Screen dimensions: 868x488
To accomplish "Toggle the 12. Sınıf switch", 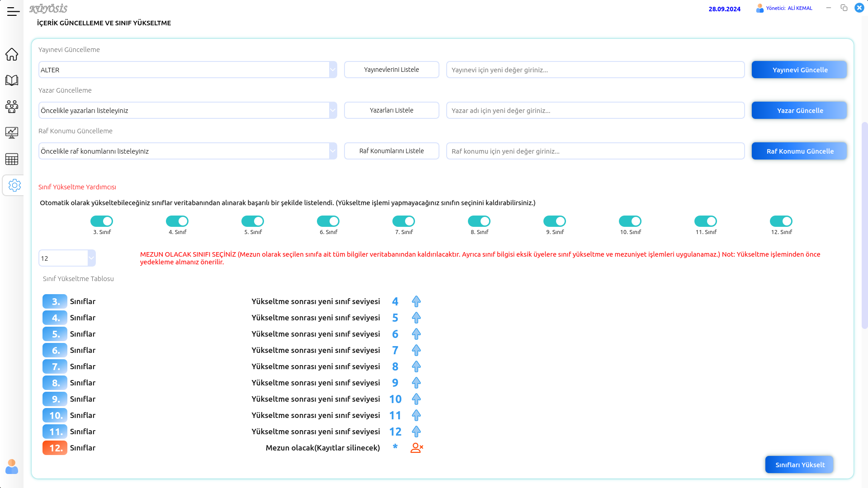I will coord(781,221).
